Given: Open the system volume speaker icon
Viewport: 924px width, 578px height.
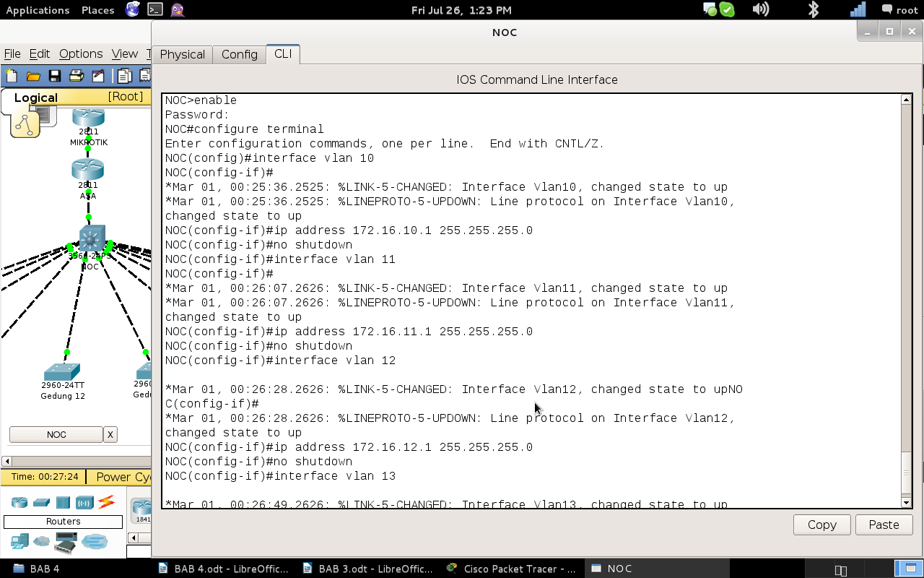Looking at the screenshot, I should click(x=760, y=9).
